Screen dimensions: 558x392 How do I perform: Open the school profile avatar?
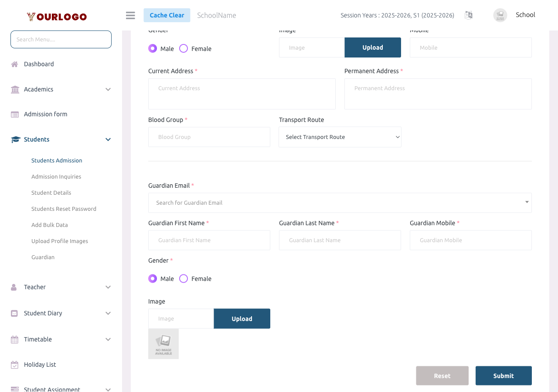point(500,15)
